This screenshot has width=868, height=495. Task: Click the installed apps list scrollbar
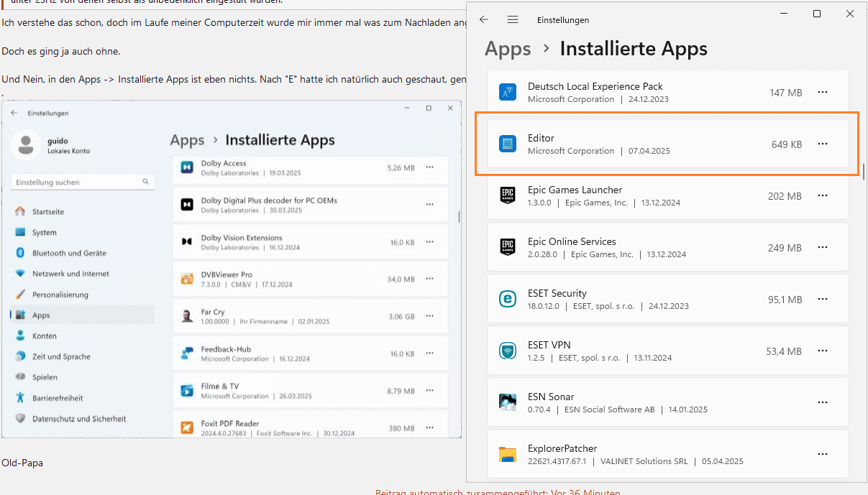(x=864, y=170)
